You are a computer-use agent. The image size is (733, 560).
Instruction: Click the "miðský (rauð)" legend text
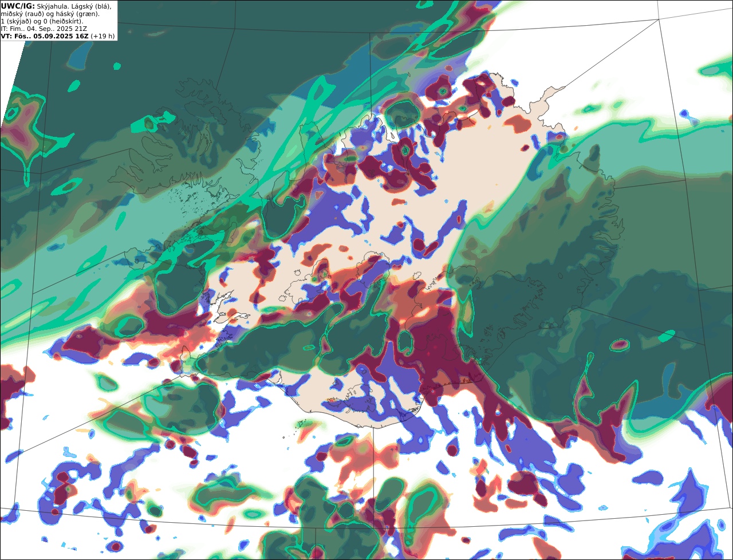pyautogui.click(x=22, y=14)
